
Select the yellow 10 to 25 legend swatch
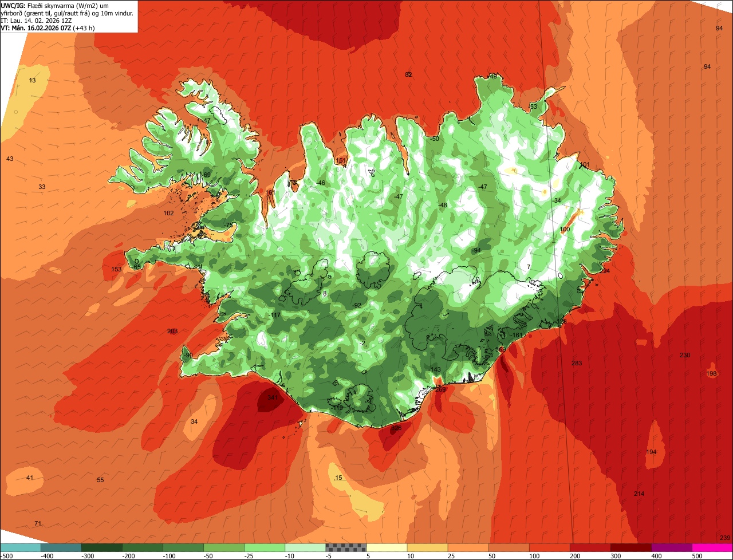tap(427, 547)
